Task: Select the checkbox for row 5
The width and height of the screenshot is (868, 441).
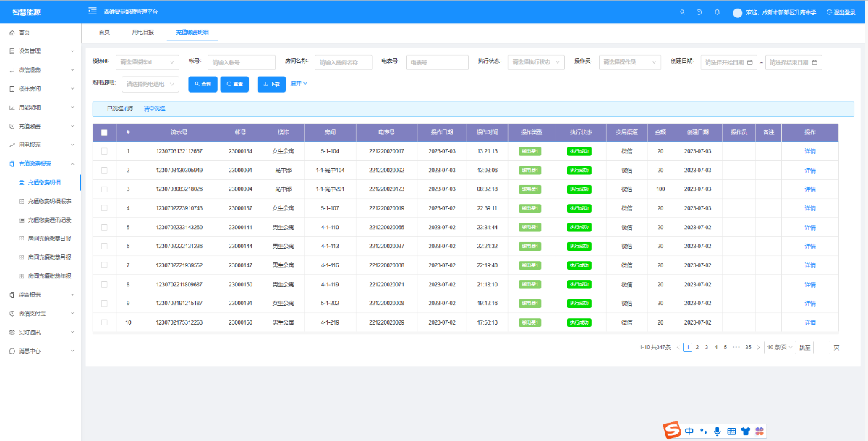Action: [x=104, y=227]
